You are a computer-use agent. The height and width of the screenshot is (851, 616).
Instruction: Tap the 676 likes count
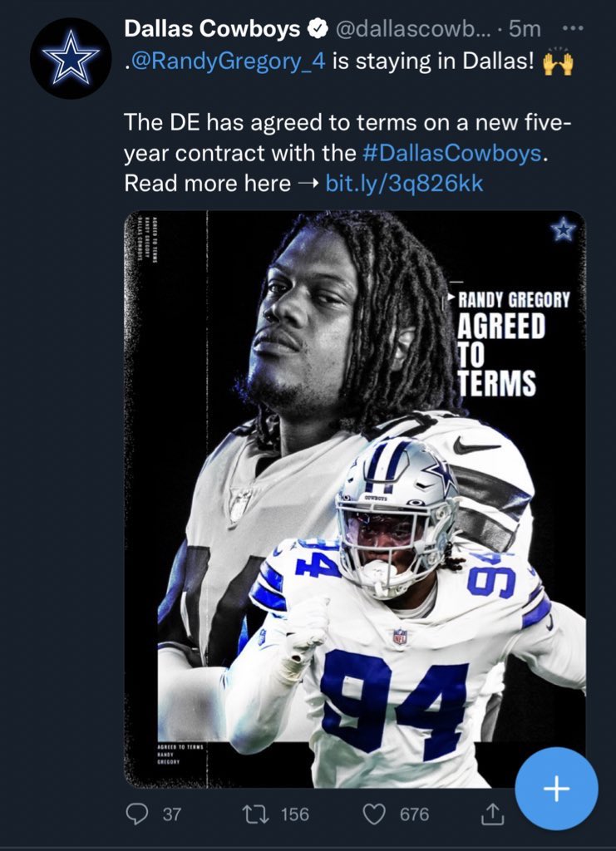414,814
